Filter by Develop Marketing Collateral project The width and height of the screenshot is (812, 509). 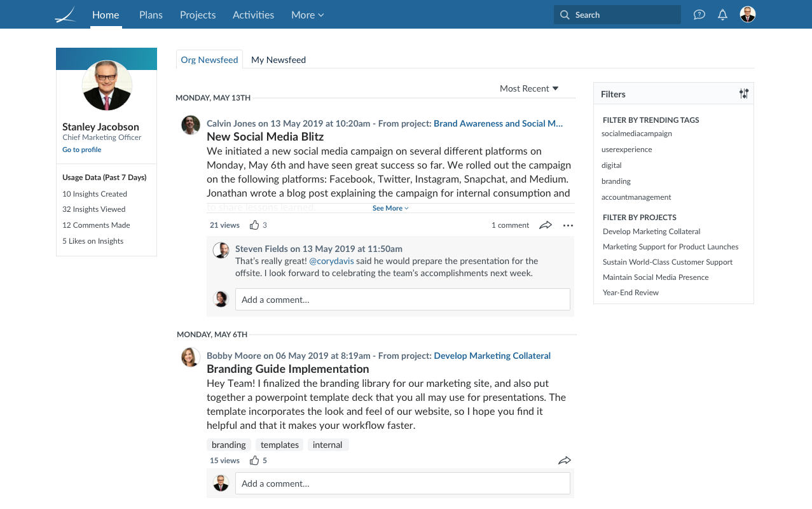pyautogui.click(x=651, y=232)
